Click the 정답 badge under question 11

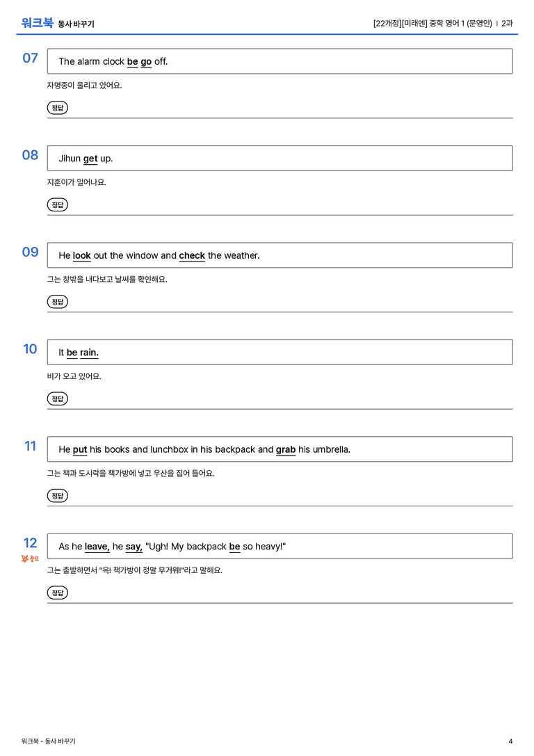click(57, 496)
